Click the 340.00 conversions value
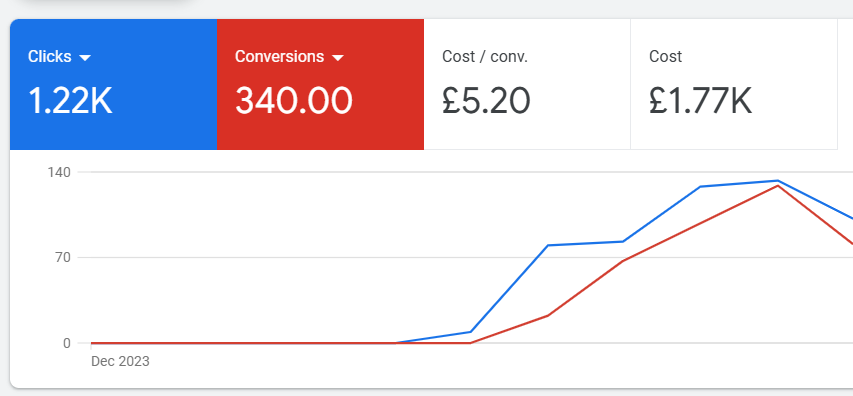The image size is (853, 396). (x=294, y=101)
